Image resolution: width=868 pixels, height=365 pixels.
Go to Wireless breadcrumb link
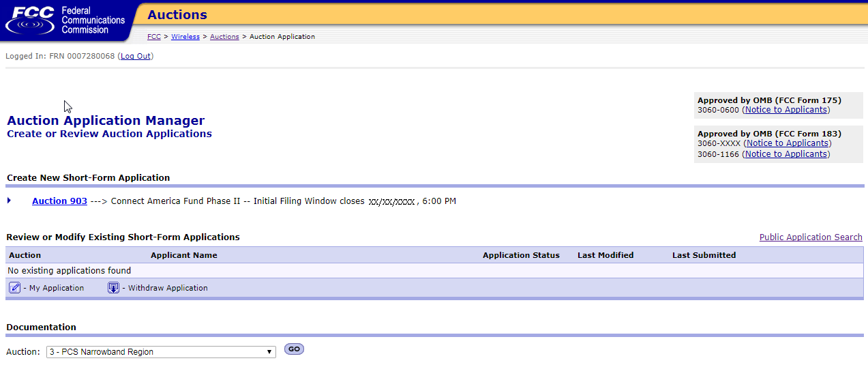tap(185, 37)
